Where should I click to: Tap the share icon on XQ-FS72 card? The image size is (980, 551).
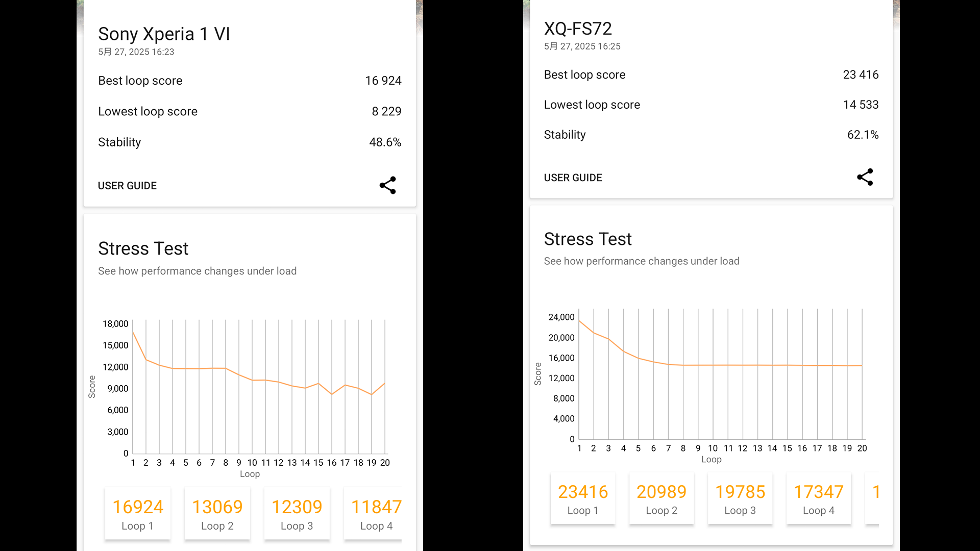click(865, 177)
